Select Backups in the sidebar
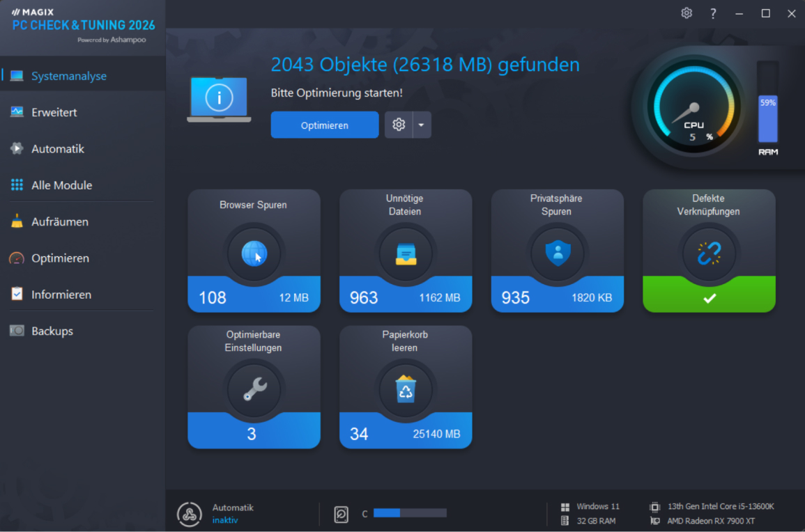Viewport: 805px width, 532px height. (x=52, y=331)
